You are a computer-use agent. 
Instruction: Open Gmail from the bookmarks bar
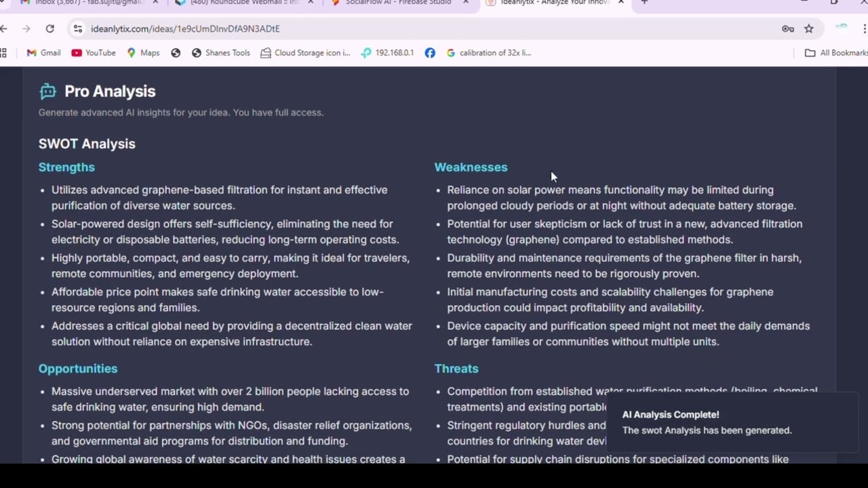43,52
